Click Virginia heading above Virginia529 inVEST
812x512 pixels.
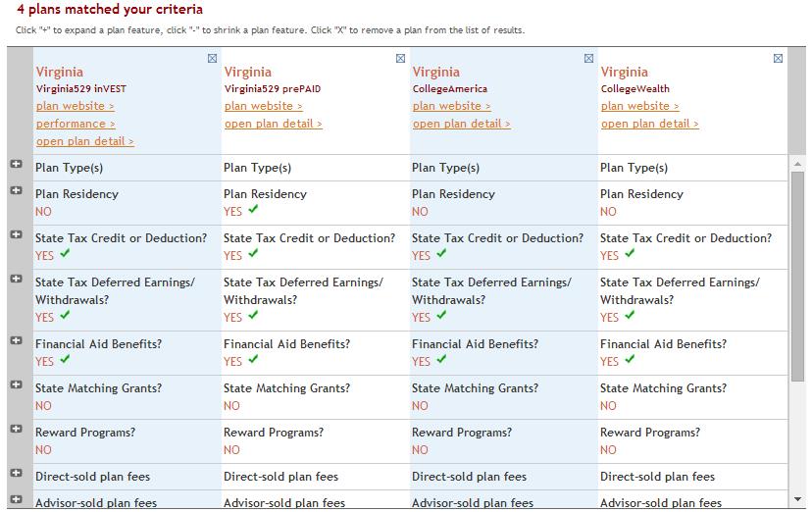(x=60, y=72)
